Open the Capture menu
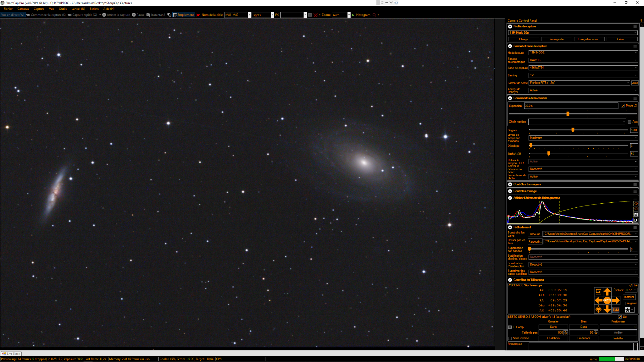The image size is (644, 362). (39, 9)
